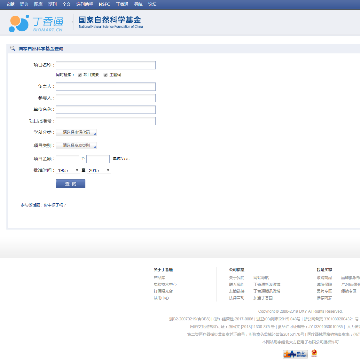Focus the 负责人 input field
The image size is (360, 360).
tap(106, 86)
